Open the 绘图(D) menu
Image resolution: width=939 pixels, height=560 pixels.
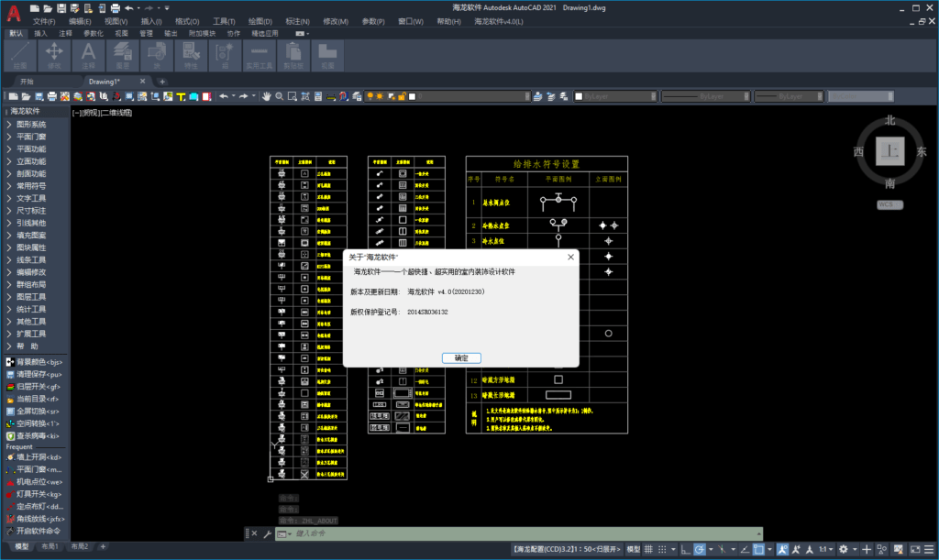point(260,21)
